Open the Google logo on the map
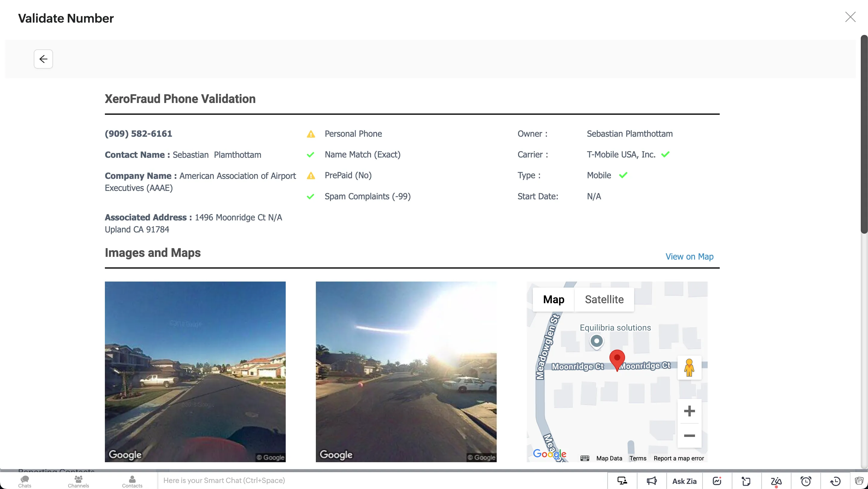This screenshot has width=868, height=489. [x=549, y=454]
